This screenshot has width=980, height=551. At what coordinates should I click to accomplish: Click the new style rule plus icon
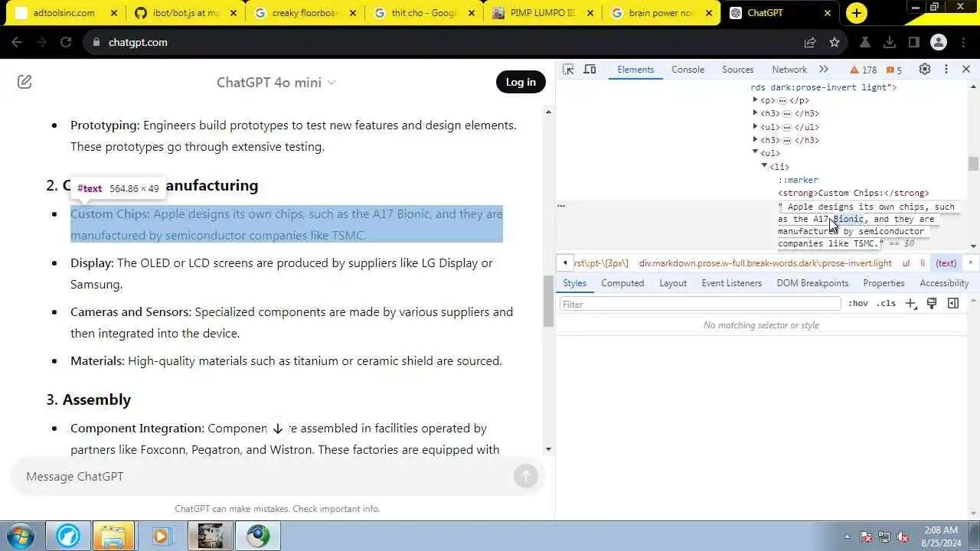click(x=911, y=304)
